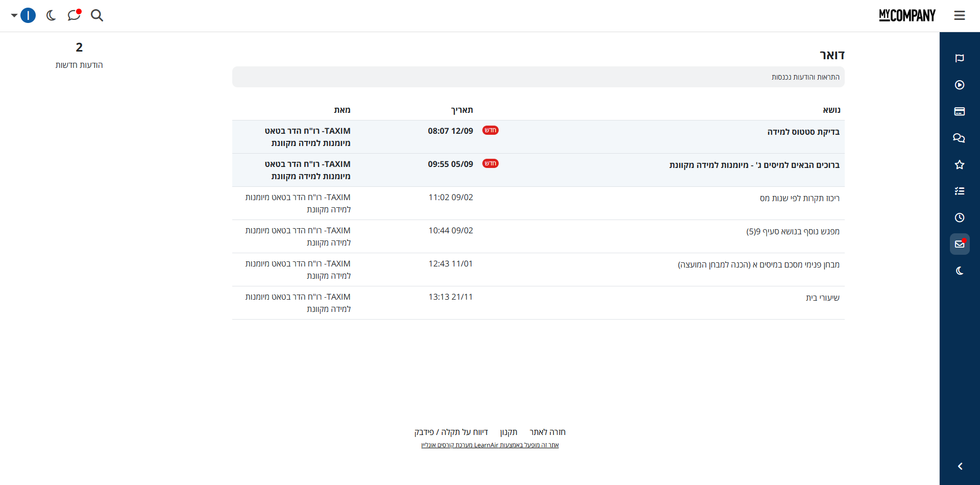Open the chat bubbles icon in sidebar
Image resolution: width=980 pixels, height=485 pixels.
coord(959,138)
